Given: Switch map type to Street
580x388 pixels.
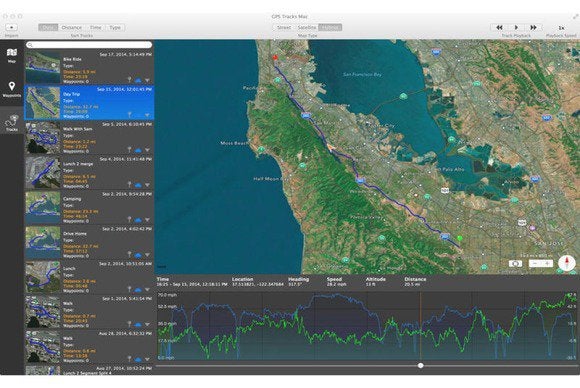Looking at the screenshot, I should [x=284, y=27].
